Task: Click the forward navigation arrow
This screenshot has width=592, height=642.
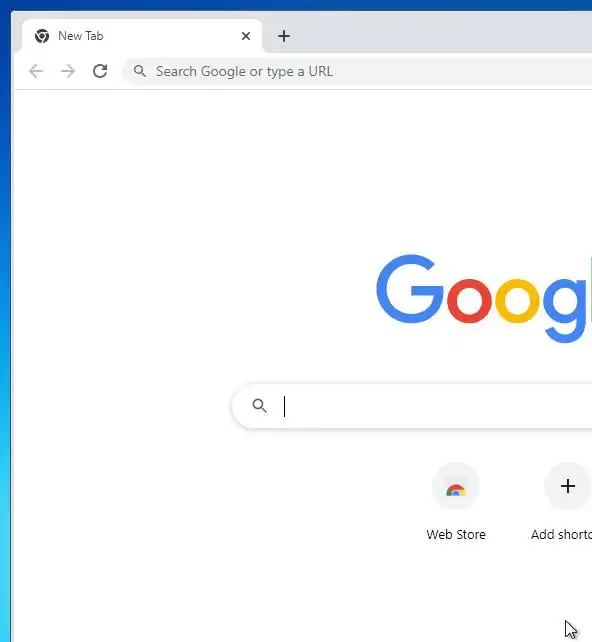Action: [x=68, y=71]
